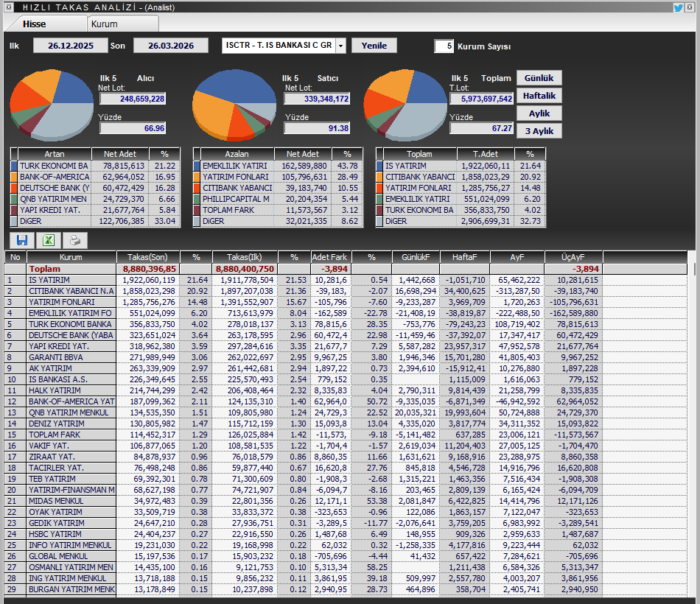The width and height of the screenshot is (700, 604).
Task: Click the Alıcı Net Lot value 248,659,228
Action: [133, 99]
